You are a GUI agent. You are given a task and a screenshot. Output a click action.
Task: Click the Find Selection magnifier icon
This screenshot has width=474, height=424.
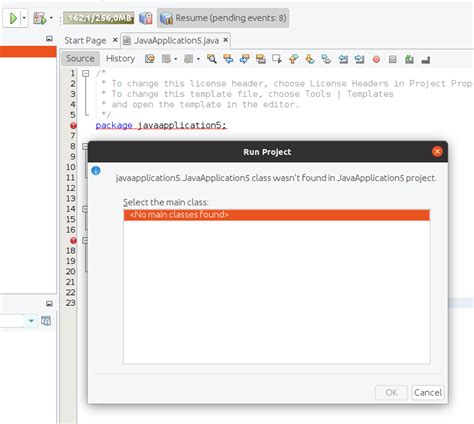pos(212,59)
